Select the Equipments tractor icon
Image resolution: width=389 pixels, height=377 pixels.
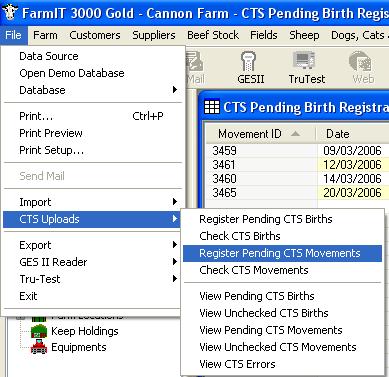pos(39,347)
